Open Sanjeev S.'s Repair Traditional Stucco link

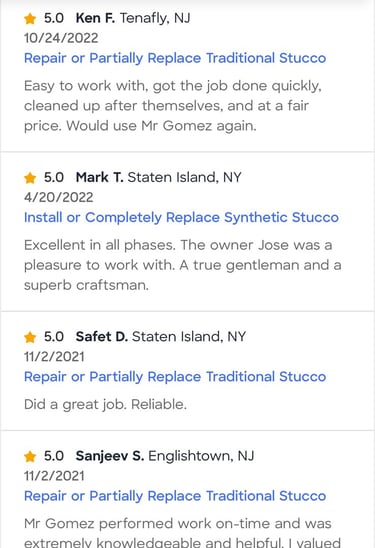[175, 496]
